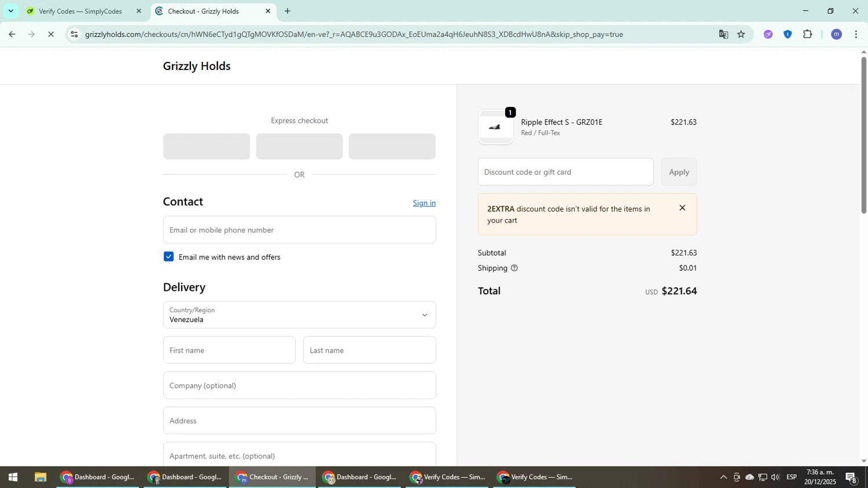Switch to Checkout - Grizzly taskbar window

[272, 478]
